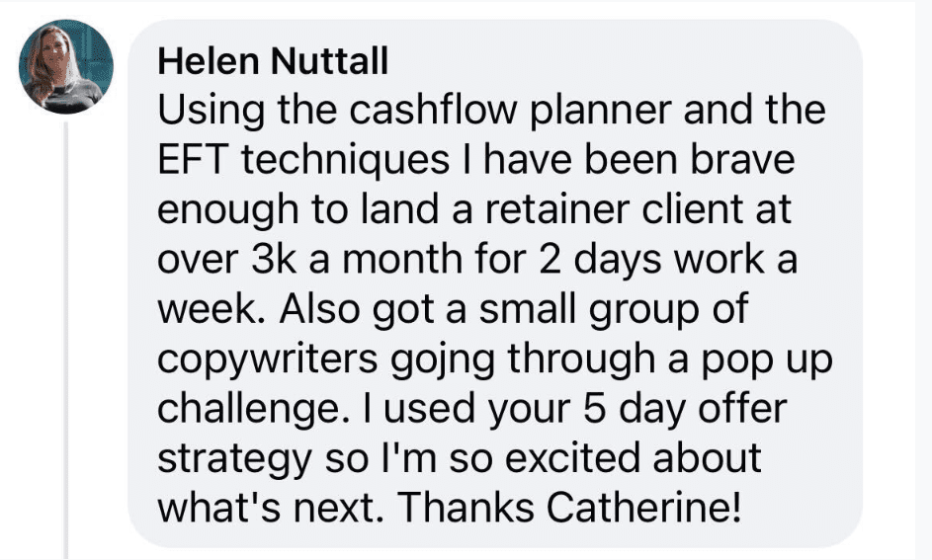
Task: Click Helen Nuttall's profile picture
Action: [66, 66]
